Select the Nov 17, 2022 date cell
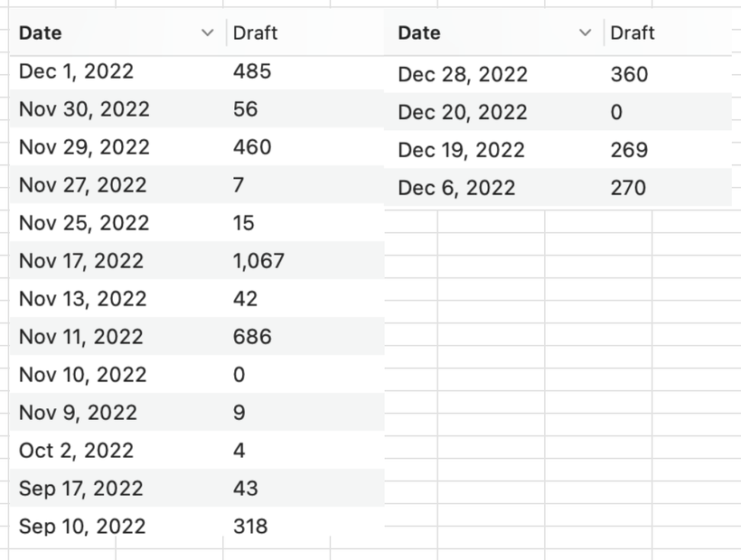Viewport: 741px width, 560px height. point(118,261)
